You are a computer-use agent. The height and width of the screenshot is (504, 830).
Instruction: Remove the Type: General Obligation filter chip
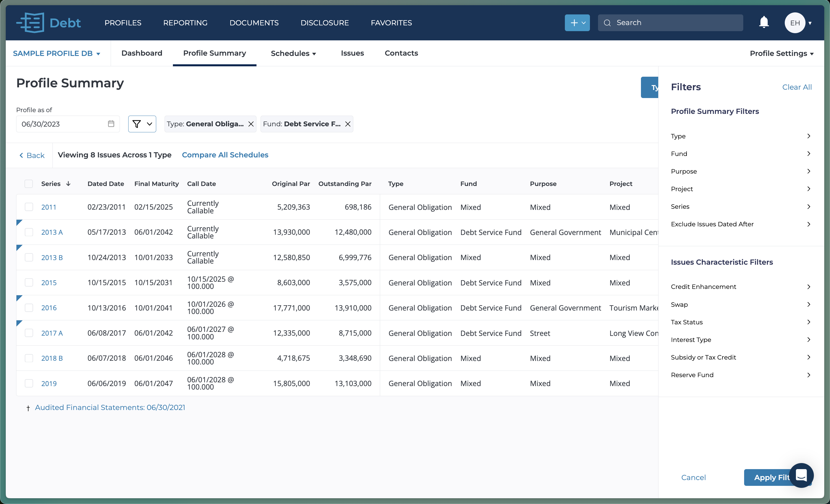point(251,124)
